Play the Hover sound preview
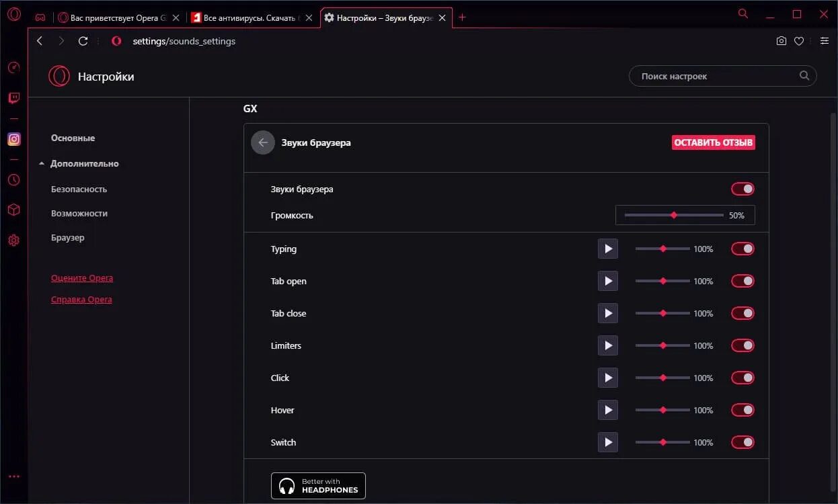The height and width of the screenshot is (504, 838). coord(608,410)
